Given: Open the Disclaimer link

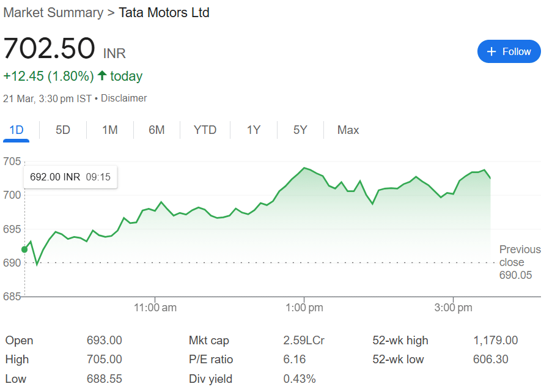Looking at the screenshot, I should tap(124, 98).
